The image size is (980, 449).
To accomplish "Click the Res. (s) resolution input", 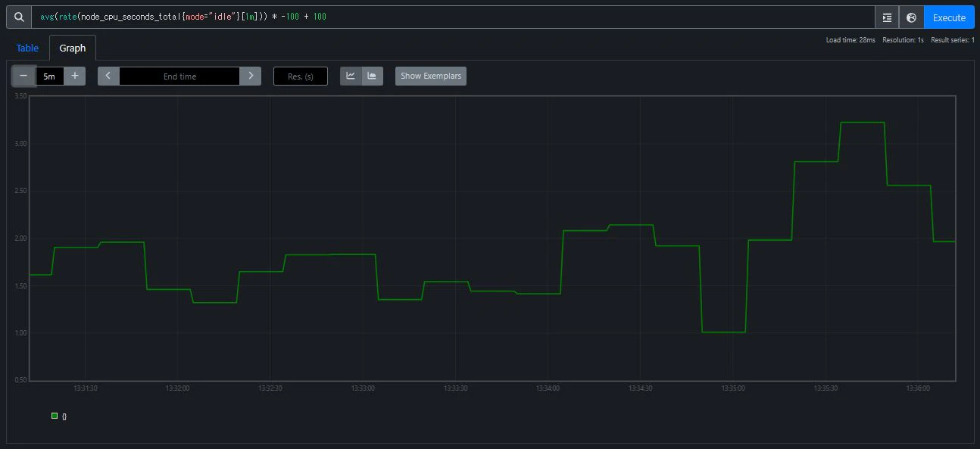I will click(301, 76).
